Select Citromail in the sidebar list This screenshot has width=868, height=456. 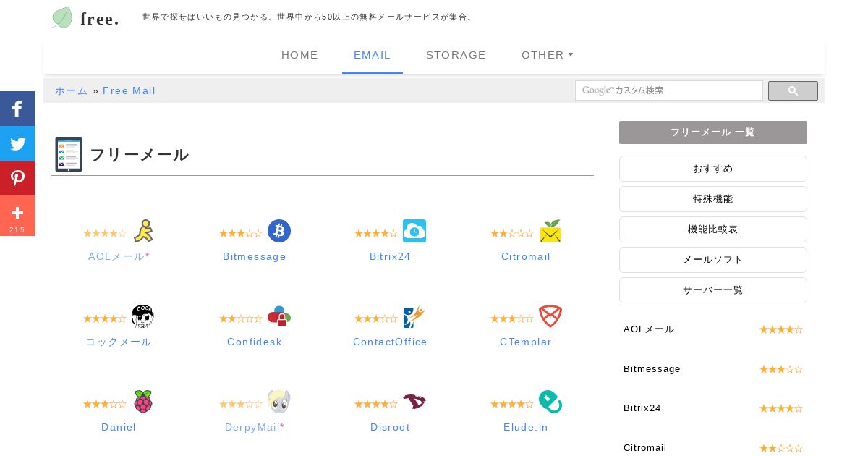(645, 448)
